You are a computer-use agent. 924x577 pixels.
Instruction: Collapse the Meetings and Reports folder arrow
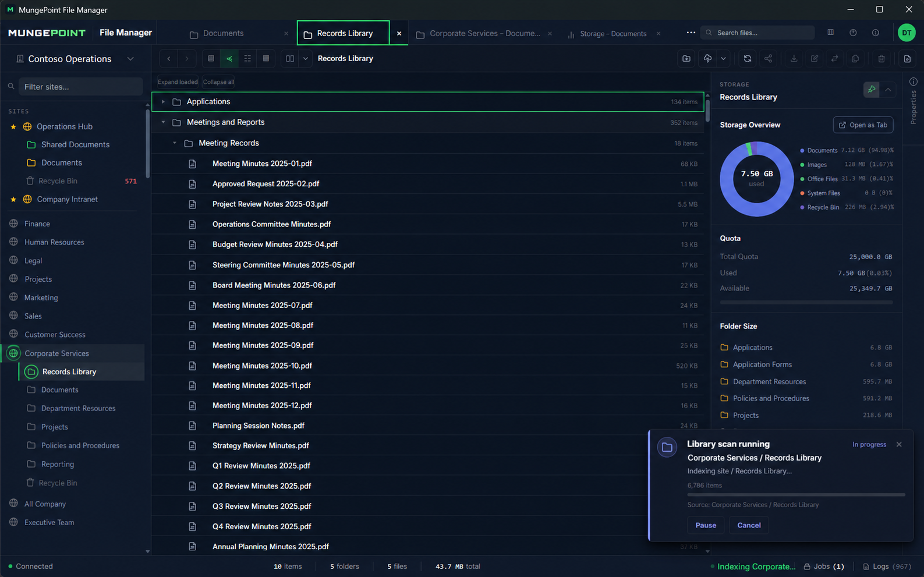[163, 122]
